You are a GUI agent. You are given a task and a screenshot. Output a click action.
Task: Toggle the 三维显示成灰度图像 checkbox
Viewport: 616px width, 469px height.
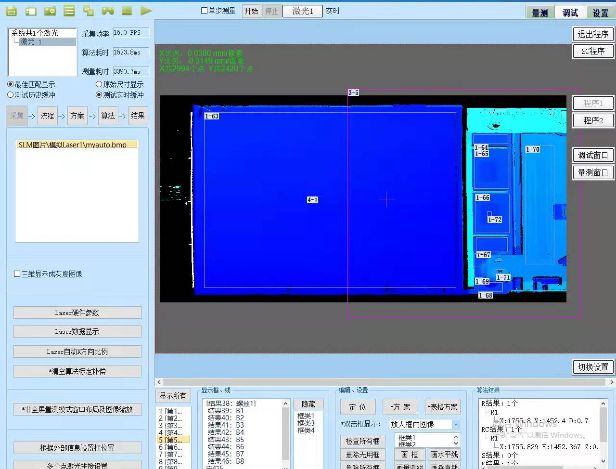tap(17, 273)
